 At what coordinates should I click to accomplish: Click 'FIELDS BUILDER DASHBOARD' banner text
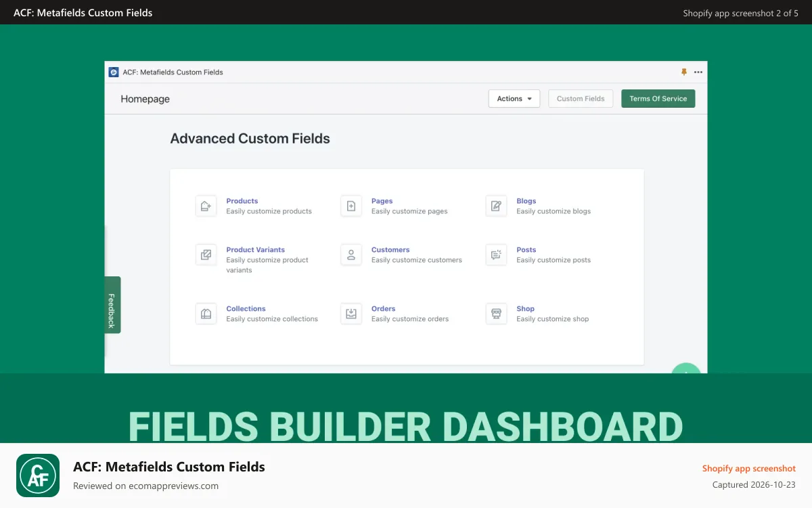click(406, 426)
